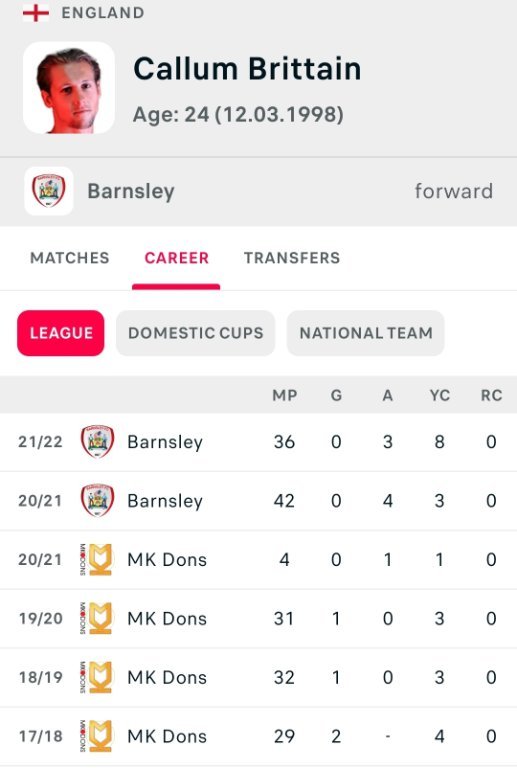The width and height of the screenshot is (517, 768).
Task: Click MK Dons logo in 17/18 row
Action: tap(96, 736)
